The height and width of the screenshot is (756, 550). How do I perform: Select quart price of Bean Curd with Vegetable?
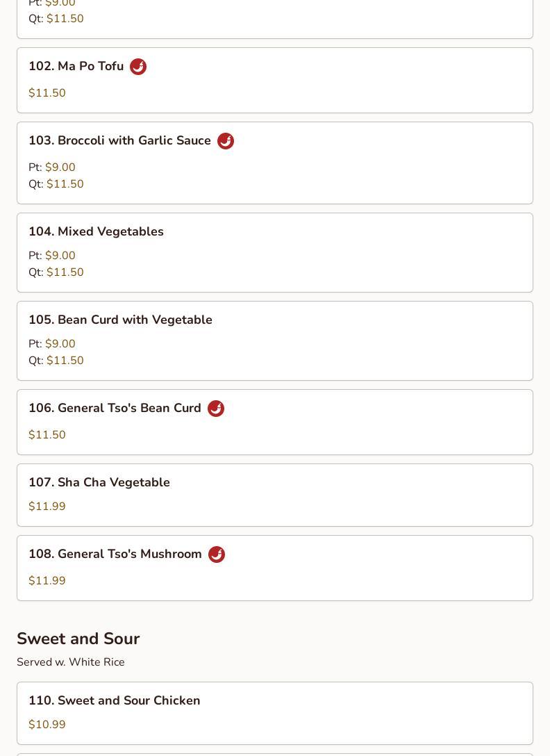65,361
